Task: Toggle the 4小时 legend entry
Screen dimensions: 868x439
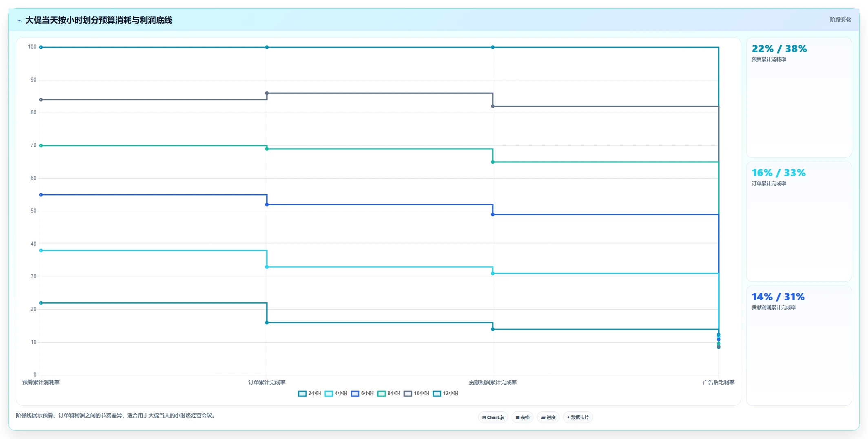Action: click(336, 393)
